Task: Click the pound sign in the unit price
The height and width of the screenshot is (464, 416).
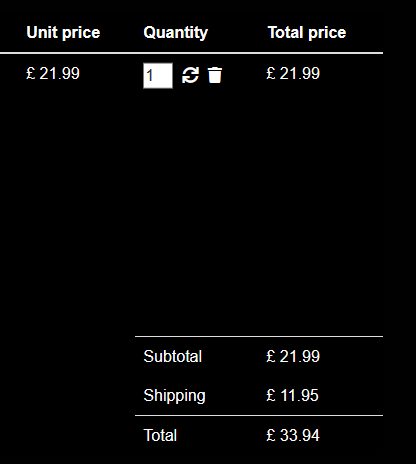Action: tap(31, 73)
